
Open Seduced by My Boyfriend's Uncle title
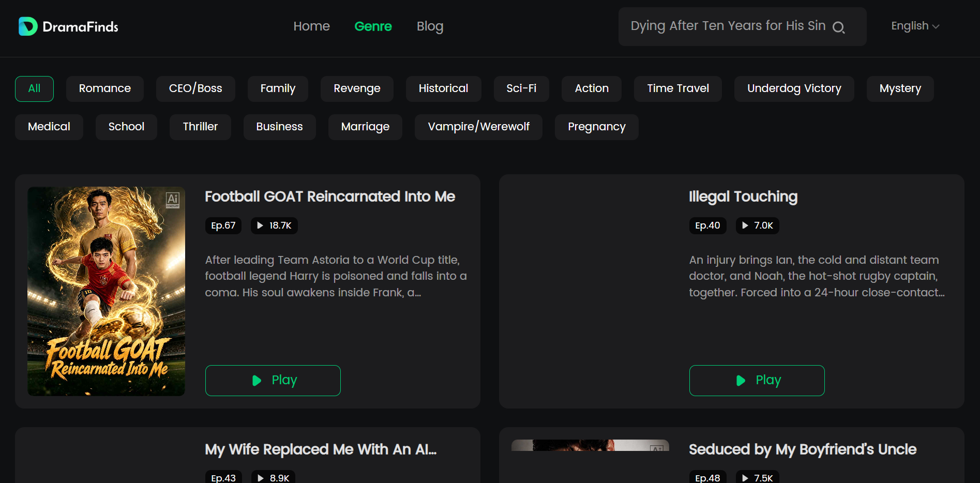[x=803, y=449]
